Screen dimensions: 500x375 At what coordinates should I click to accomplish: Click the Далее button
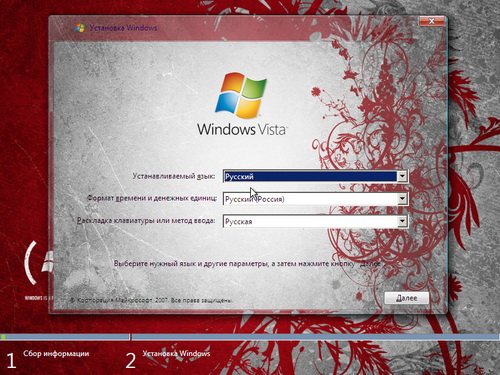(407, 298)
